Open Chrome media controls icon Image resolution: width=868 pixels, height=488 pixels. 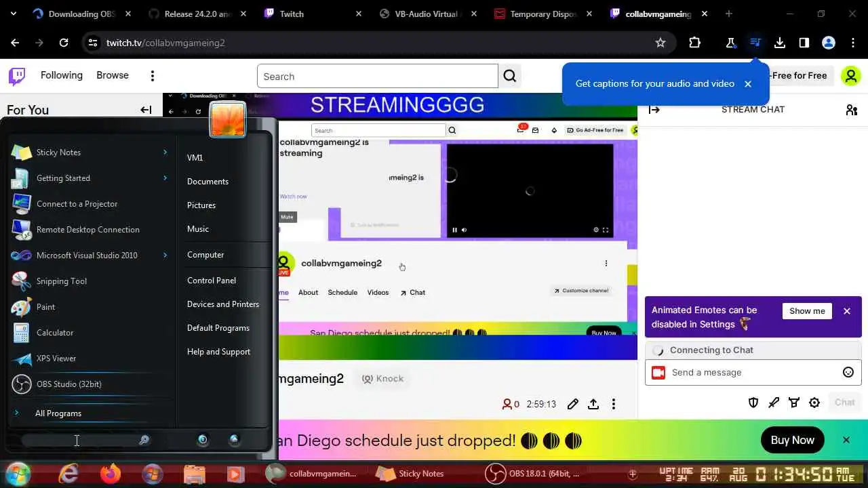tap(755, 43)
